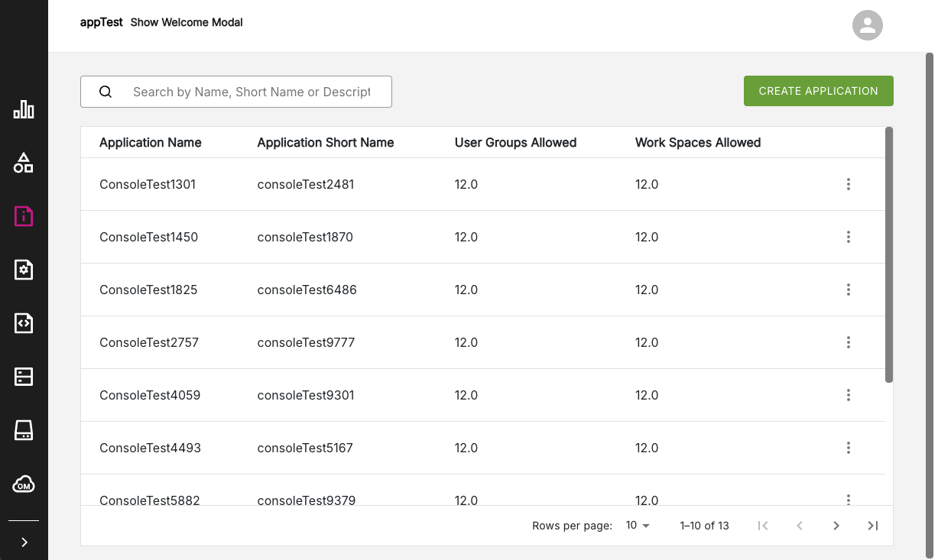Open actions menu for ConsoleTest1301 row
Screen dimensions: 938x560
(x=848, y=184)
